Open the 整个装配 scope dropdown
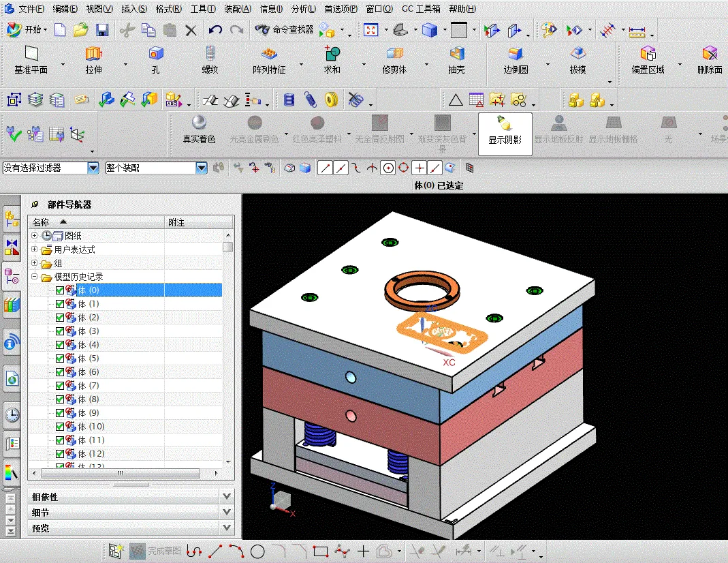This screenshot has width=728, height=563. tap(201, 168)
